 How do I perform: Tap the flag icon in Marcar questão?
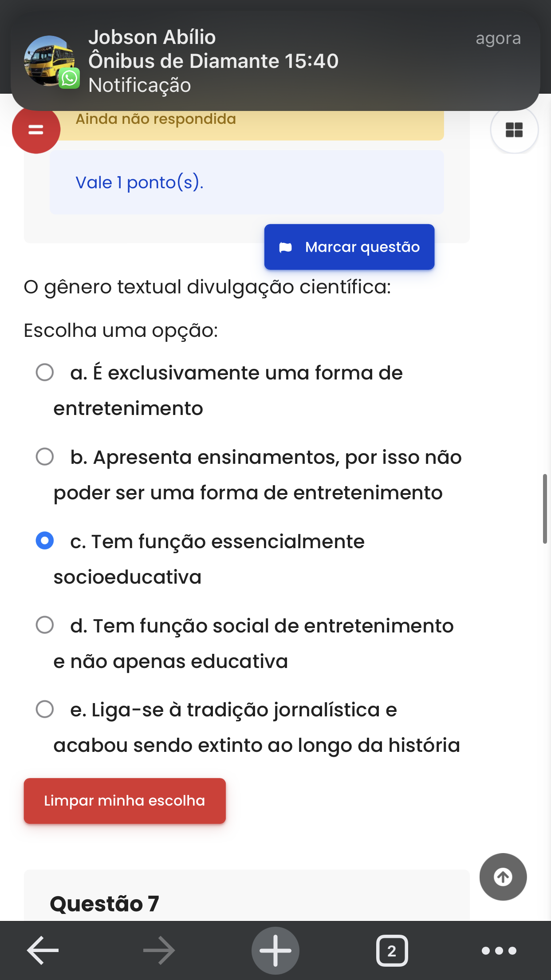click(x=286, y=247)
